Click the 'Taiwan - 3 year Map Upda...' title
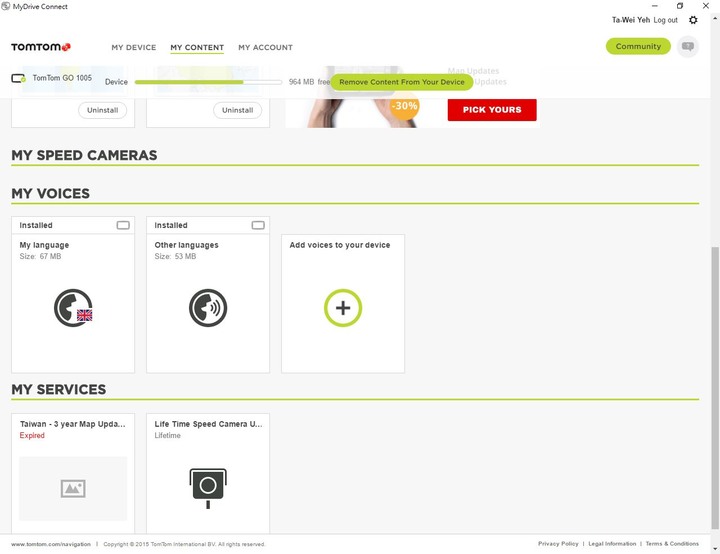The height and width of the screenshot is (554, 720). pos(73,424)
